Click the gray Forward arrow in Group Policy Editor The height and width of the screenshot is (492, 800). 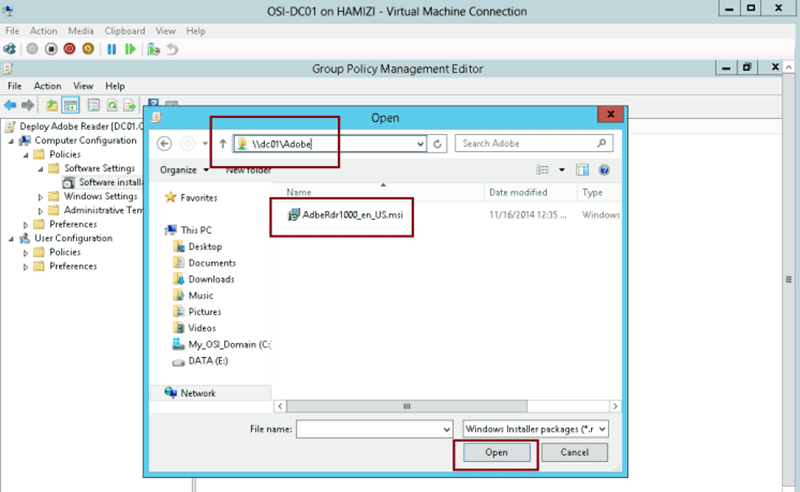[28, 105]
